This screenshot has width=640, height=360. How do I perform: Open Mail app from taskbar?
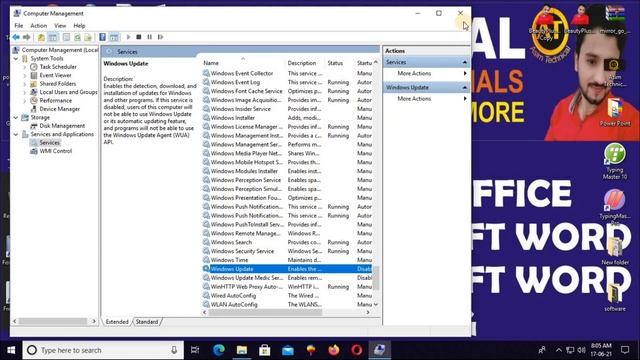tap(288, 350)
